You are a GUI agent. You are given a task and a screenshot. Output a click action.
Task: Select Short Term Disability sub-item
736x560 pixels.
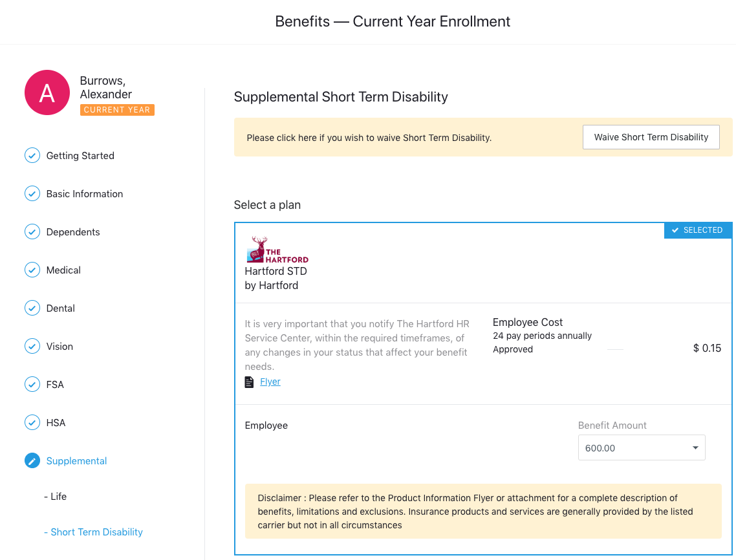pos(96,532)
